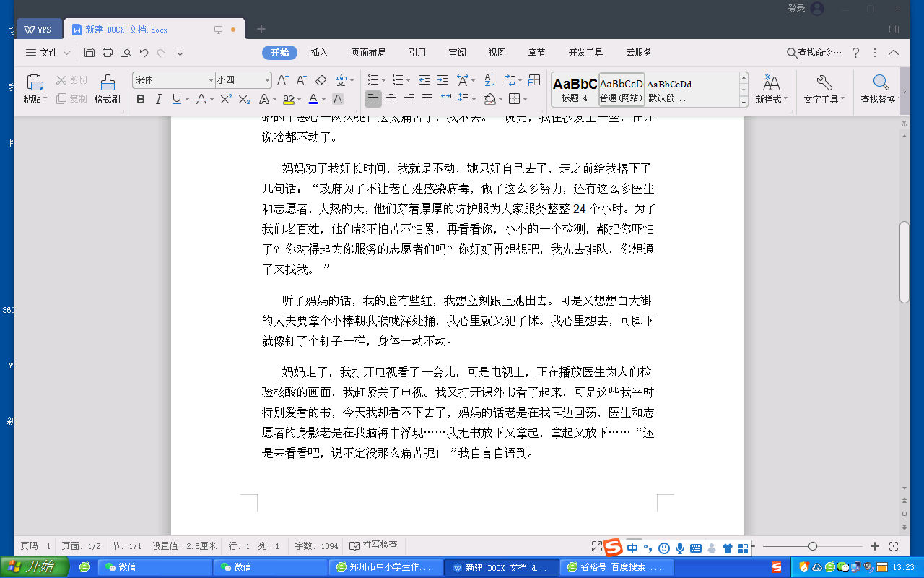The image size is (924, 578).
Task: Switch to the 插入 ribbon tab
Action: 319,53
